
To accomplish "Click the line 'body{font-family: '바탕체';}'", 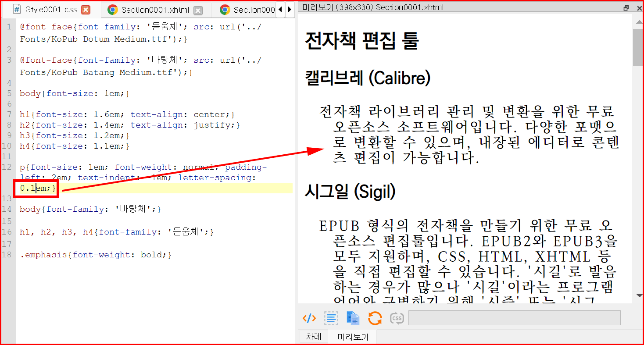I will point(90,209).
